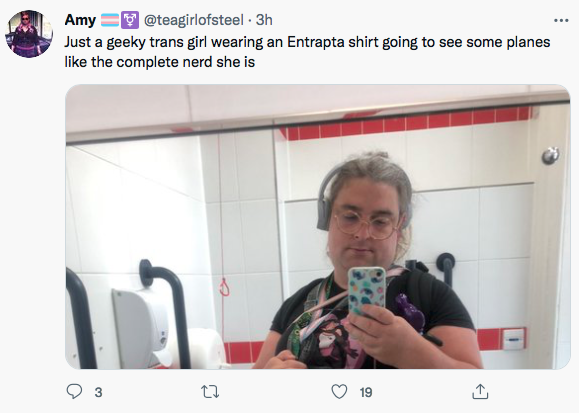Click the display name Amy
Viewport: 579px width, 413px height.
(80, 20)
